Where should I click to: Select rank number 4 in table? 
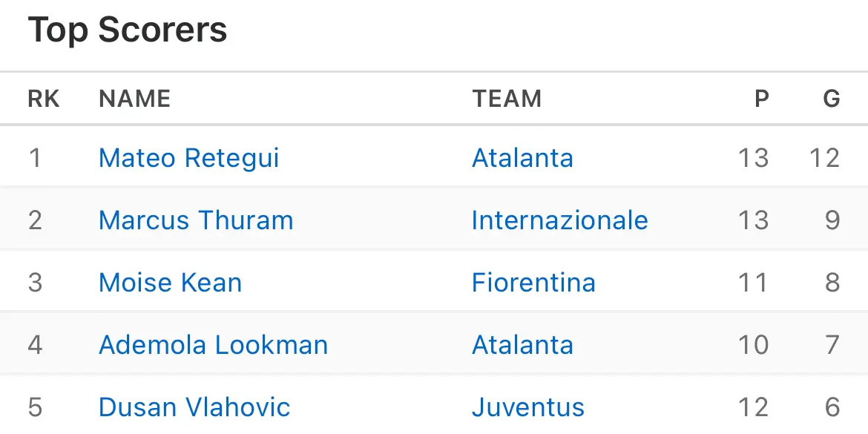point(35,345)
